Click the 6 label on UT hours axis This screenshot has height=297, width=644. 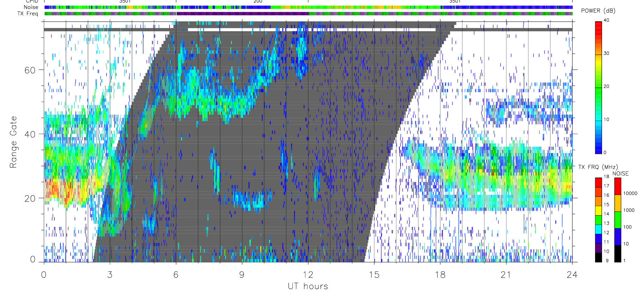[x=176, y=275]
